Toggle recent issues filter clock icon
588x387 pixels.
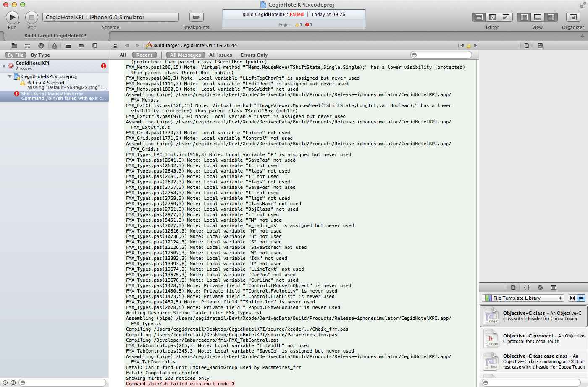pos(5,382)
